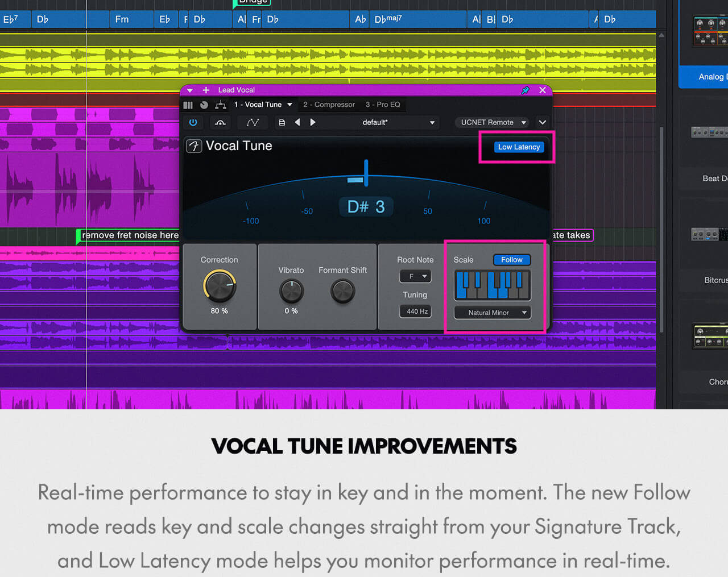This screenshot has width=728, height=577.
Task: Go to the previous preset
Action: click(297, 122)
